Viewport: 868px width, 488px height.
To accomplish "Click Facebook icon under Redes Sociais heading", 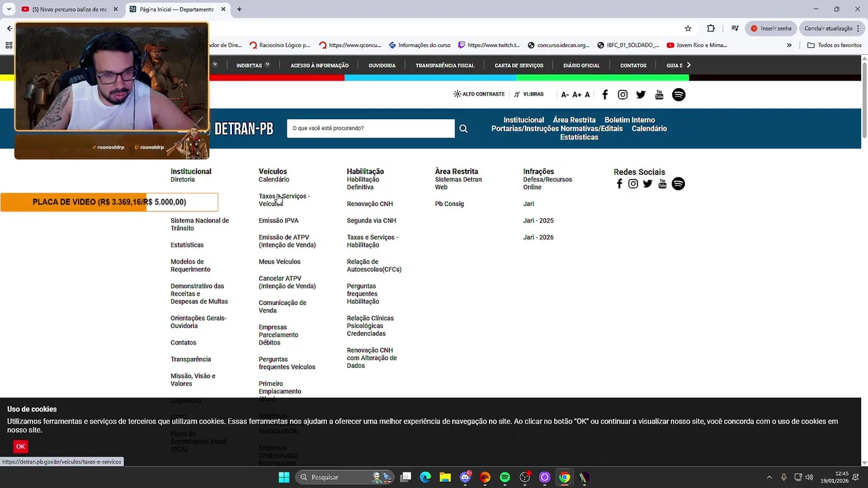I will pyautogui.click(x=619, y=184).
